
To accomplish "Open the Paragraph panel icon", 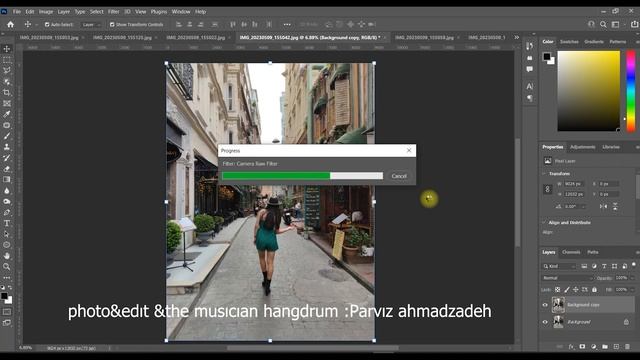I will (529, 98).
